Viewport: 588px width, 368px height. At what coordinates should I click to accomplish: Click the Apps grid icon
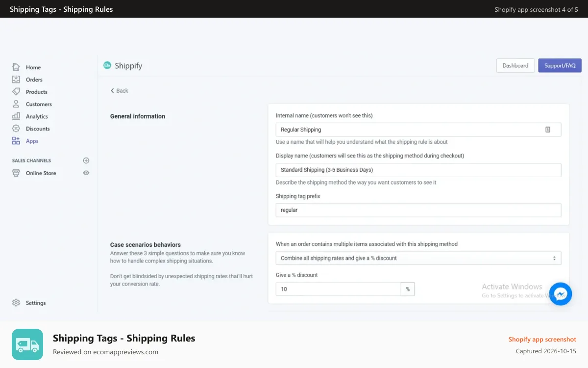(16, 141)
